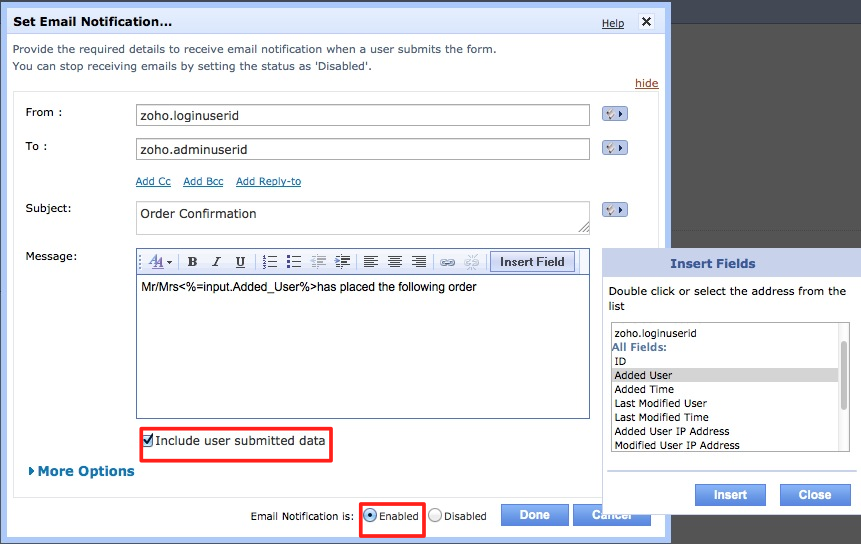Click the To input field
Viewport: 861px width, 544px height.
(x=363, y=149)
